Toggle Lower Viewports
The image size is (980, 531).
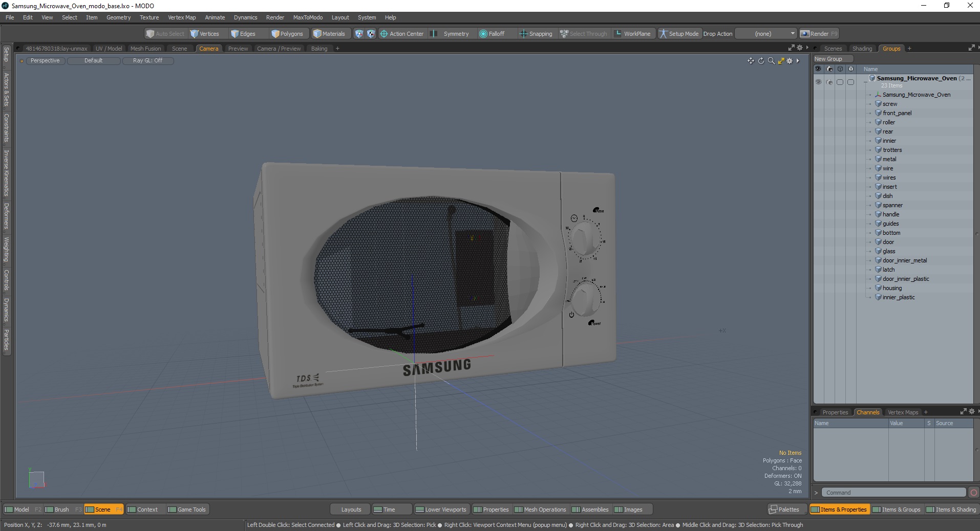tap(441, 510)
